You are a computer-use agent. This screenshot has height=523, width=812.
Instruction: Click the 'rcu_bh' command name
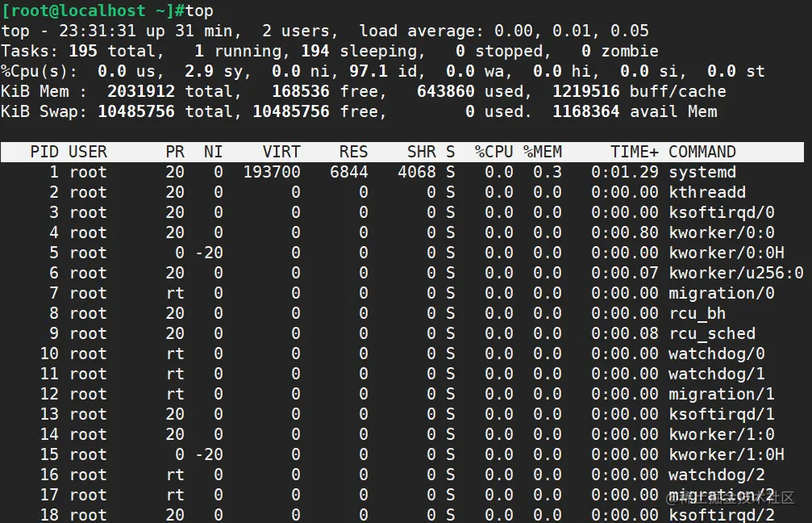coord(697,314)
